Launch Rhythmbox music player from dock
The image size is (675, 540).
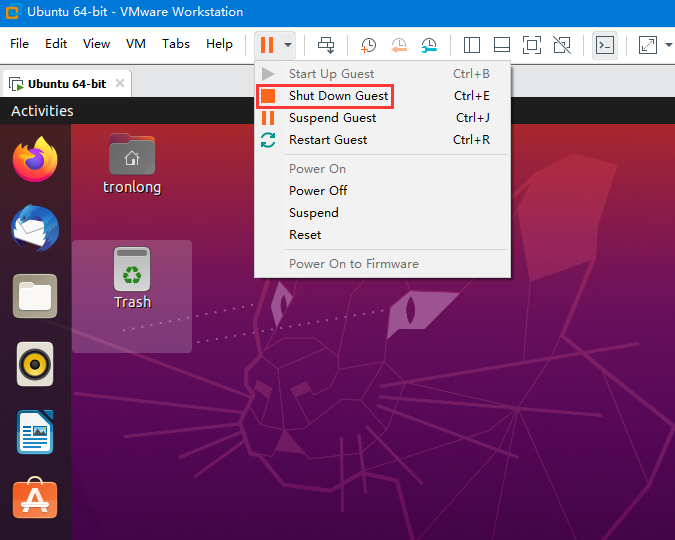(35, 364)
